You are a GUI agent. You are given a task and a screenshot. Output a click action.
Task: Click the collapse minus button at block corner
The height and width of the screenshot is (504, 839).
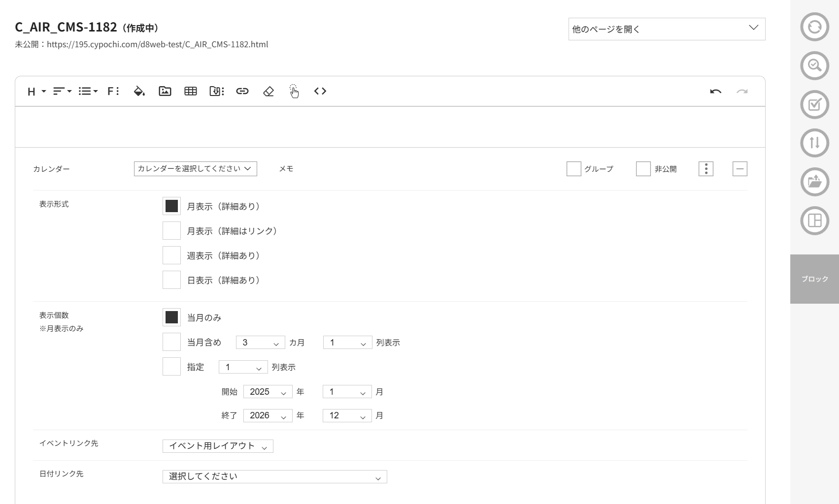[739, 168]
